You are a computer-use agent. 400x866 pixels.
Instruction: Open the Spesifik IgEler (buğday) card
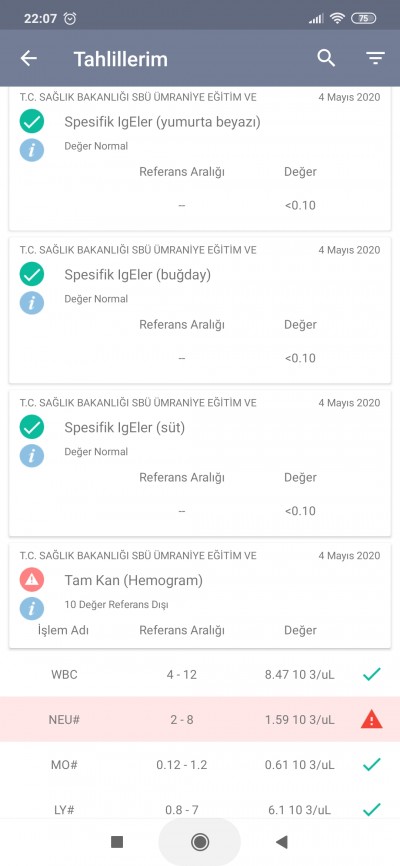200,310
